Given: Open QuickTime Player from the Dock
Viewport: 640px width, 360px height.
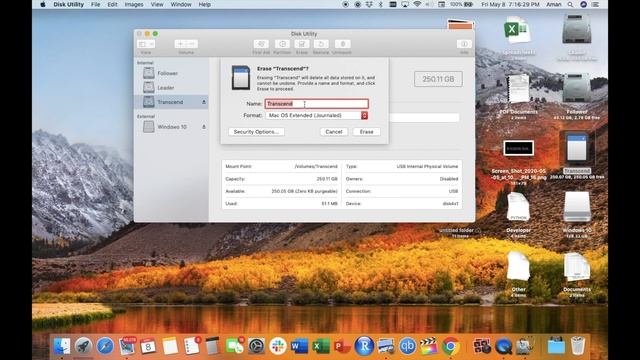Looking at the screenshot, I should tap(503, 346).
